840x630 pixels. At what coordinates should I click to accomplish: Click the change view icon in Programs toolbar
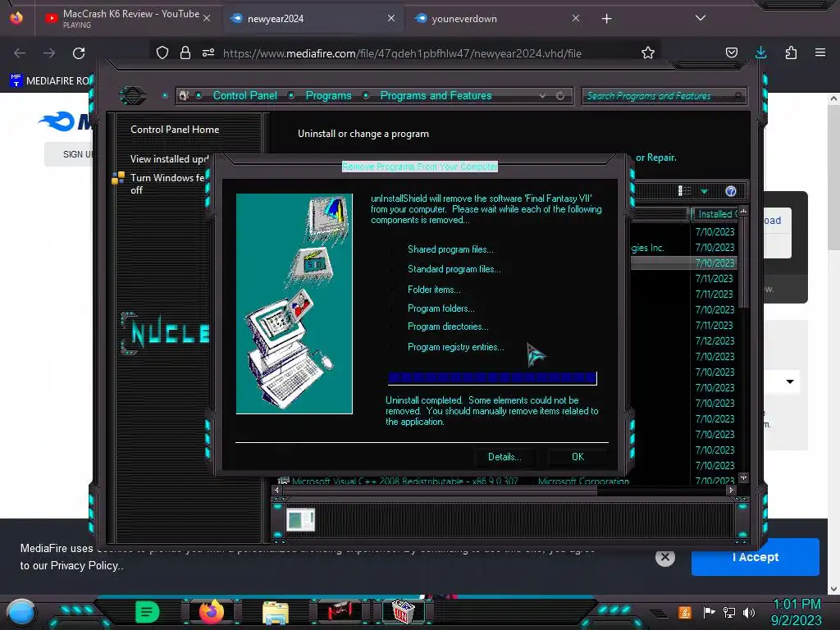(x=684, y=191)
